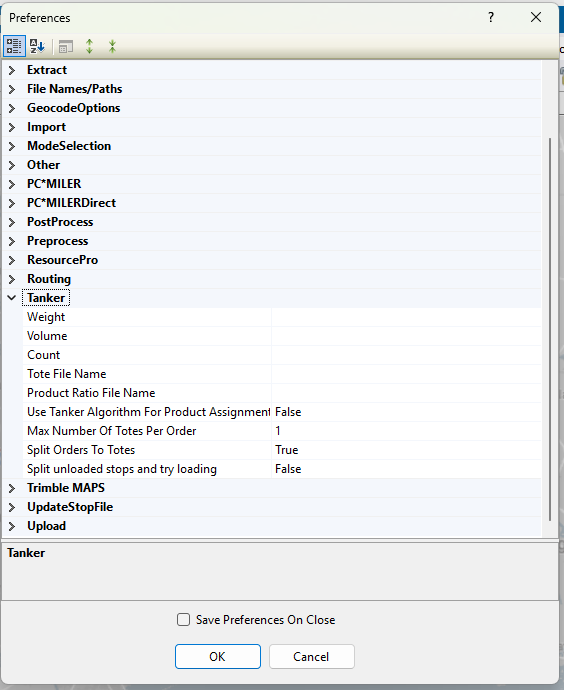
Task: Select Split unloaded stops and try loading label
Action: click(x=122, y=469)
